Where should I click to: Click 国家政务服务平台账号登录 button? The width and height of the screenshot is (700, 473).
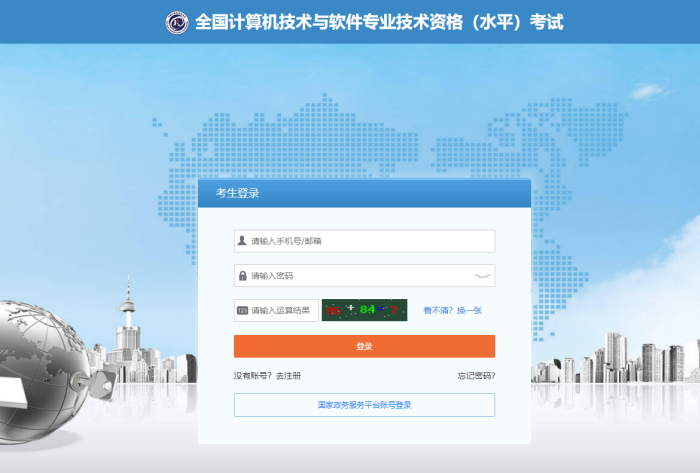point(364,405)
